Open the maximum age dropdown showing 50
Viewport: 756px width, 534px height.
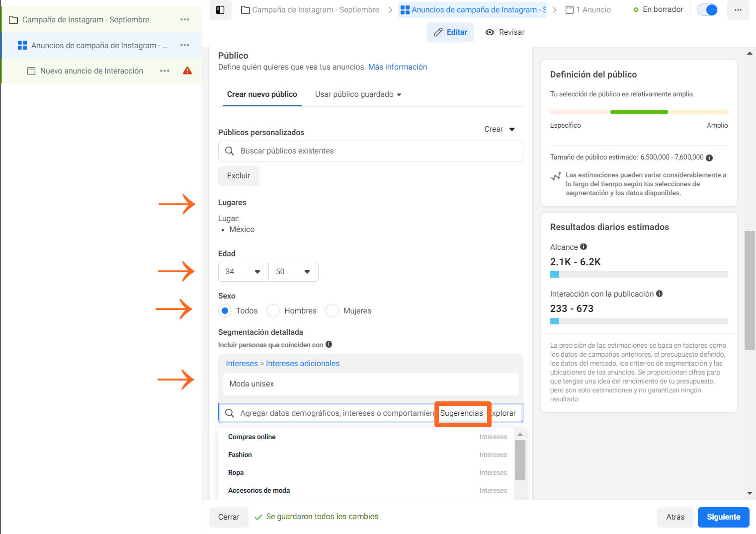tap(293, 272)
